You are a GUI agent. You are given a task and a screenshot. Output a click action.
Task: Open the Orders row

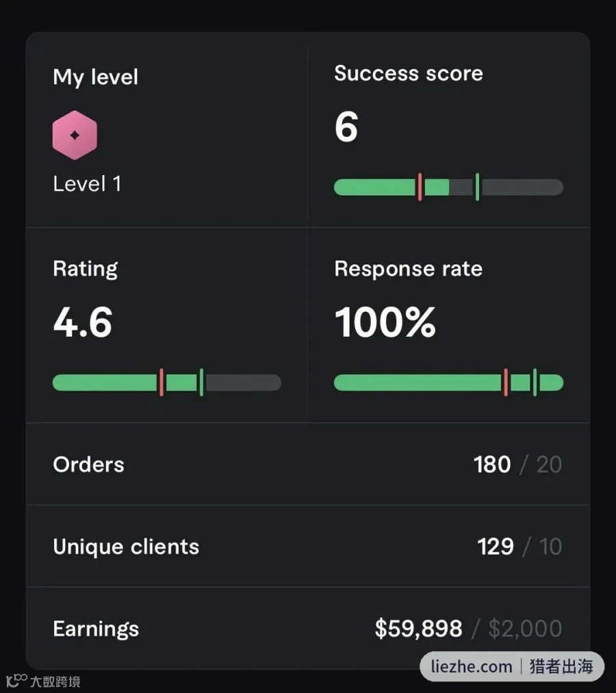tap(308, 464)
